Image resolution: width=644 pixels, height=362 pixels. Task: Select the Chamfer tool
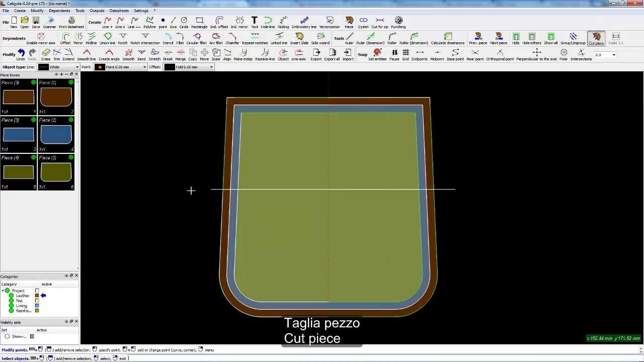[232, 39]
